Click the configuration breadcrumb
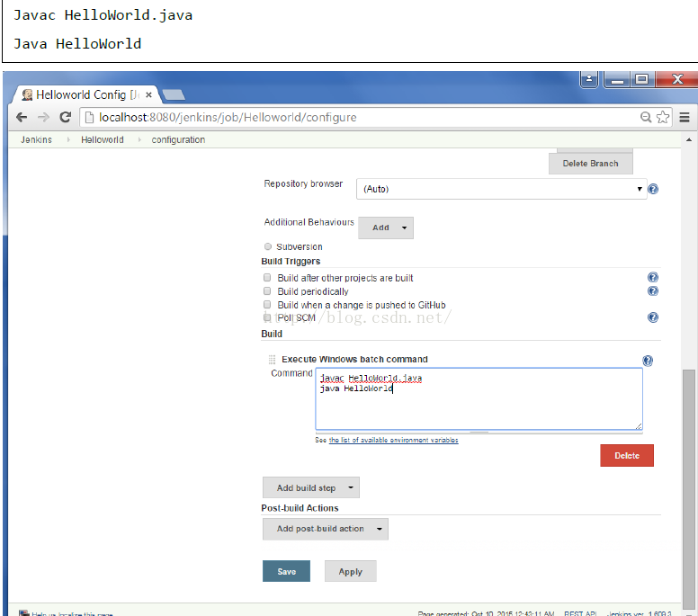This screenshot has width=698, height=616. point(178,139)
